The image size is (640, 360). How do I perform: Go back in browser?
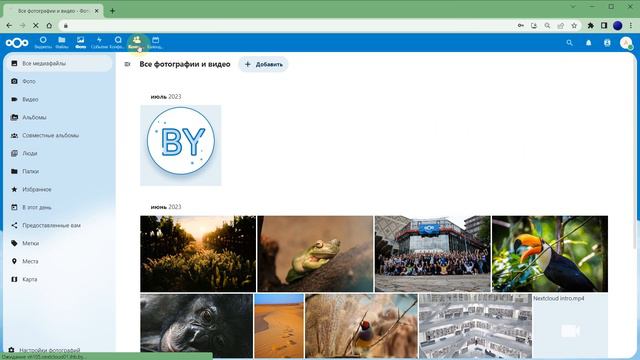point(9,25)
